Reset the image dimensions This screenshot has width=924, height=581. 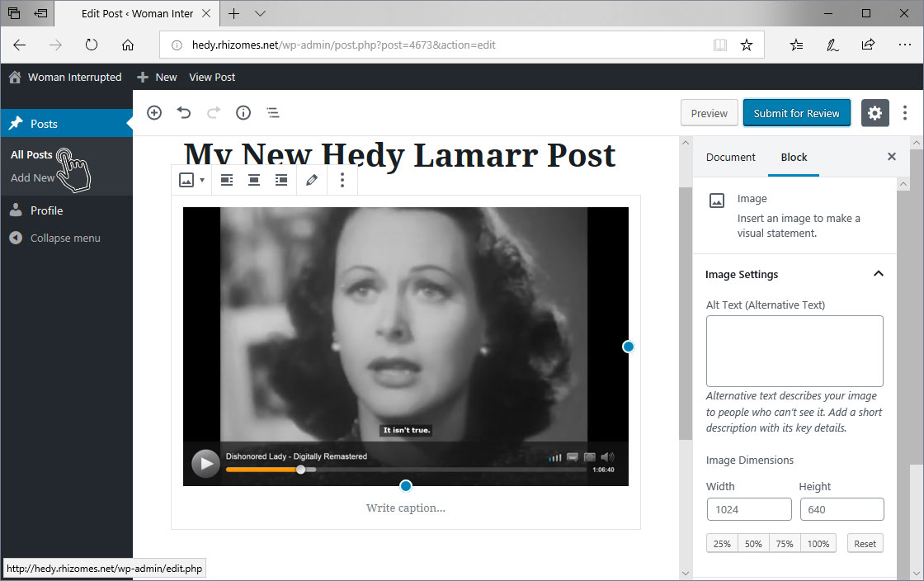pos(865,543)
